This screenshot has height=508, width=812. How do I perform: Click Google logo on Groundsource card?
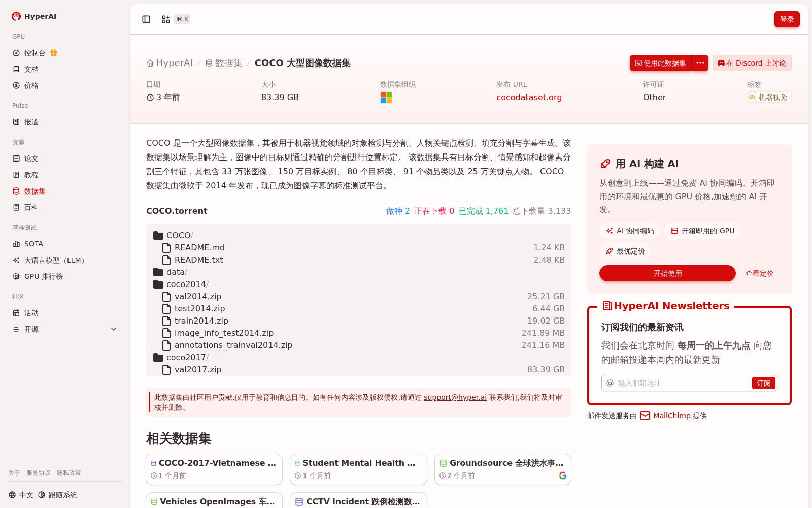pyautogui.click(x=563, y=475)
